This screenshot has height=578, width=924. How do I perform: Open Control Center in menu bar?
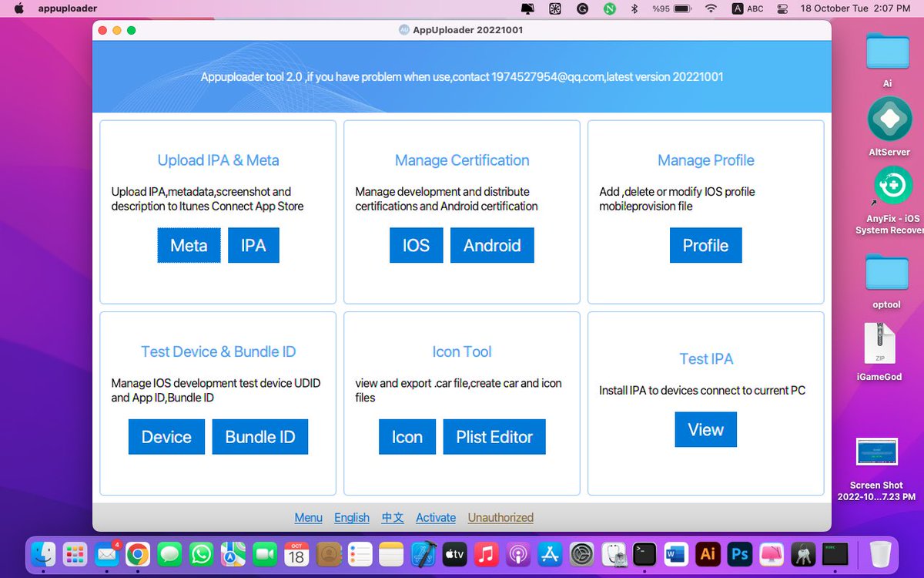coord(782,8)
